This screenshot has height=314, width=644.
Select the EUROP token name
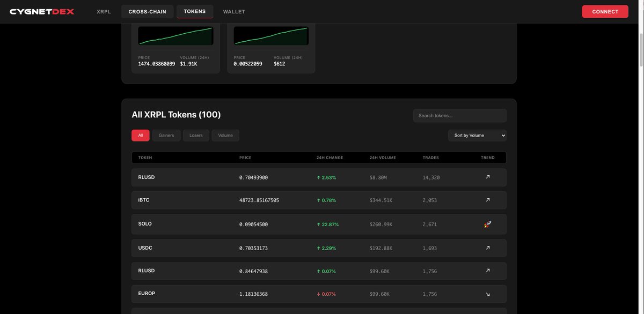147,294
